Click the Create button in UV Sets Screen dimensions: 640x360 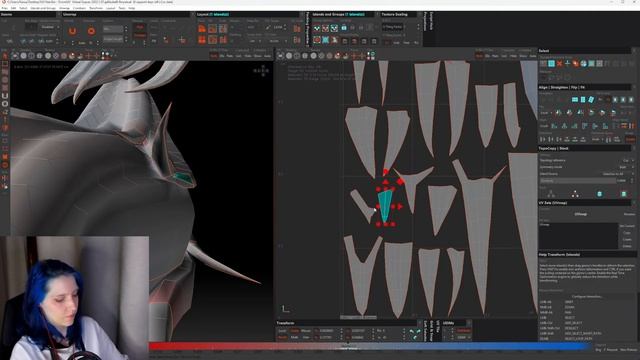[627, 240]
